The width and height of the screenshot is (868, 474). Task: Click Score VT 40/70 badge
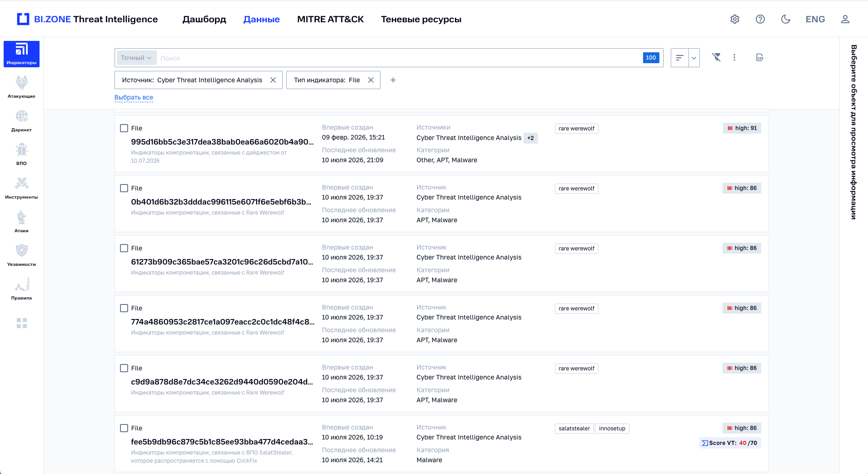(730, 443)
